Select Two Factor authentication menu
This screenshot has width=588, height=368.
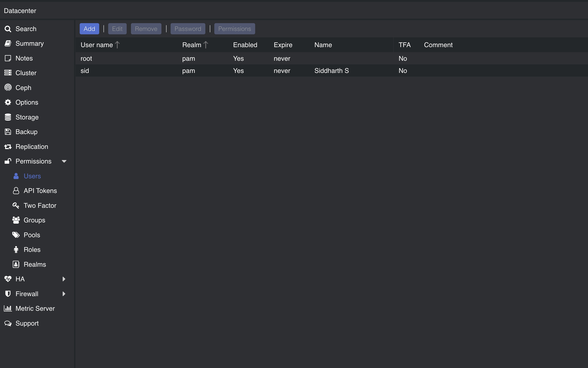coord(40,205)
